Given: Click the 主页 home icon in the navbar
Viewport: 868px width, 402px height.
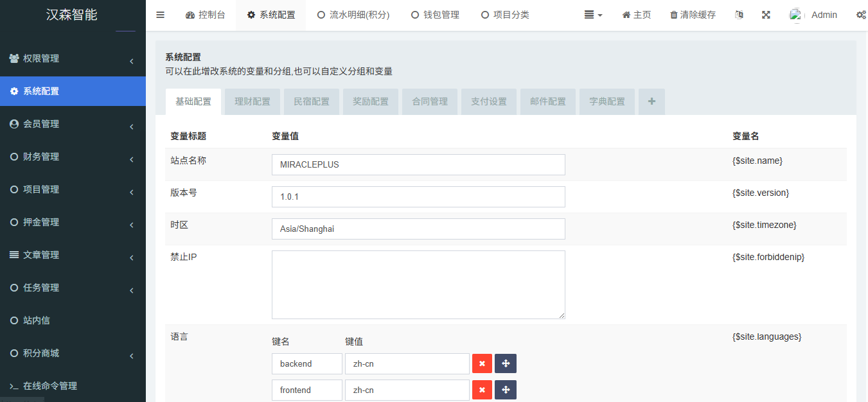Looking at the screenshot, I should pos(635,14).
